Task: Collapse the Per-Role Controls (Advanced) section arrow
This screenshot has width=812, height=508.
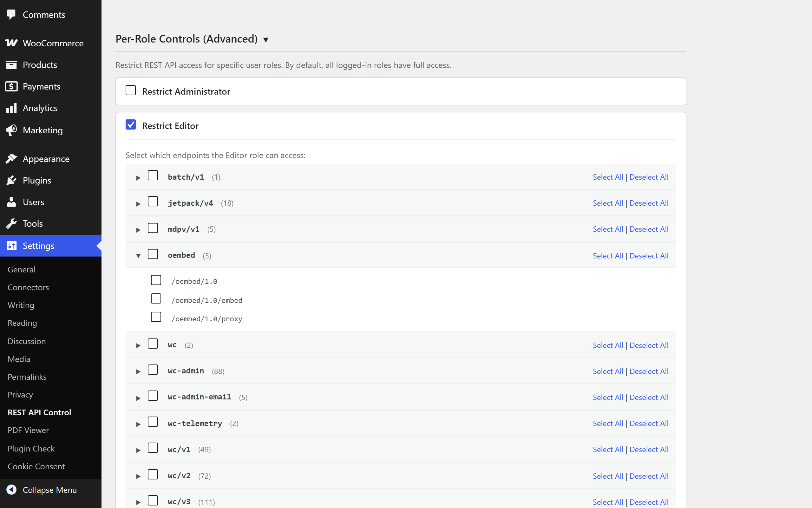Action: tap(266, 40)
